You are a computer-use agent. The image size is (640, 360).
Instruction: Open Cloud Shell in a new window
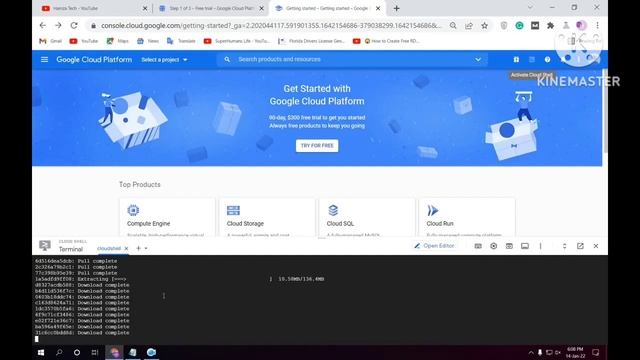[x=580, y=246]
